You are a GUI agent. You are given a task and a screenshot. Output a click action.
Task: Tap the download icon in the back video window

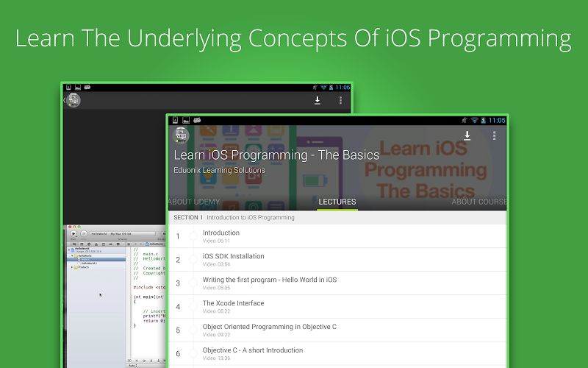click(318, 100)
